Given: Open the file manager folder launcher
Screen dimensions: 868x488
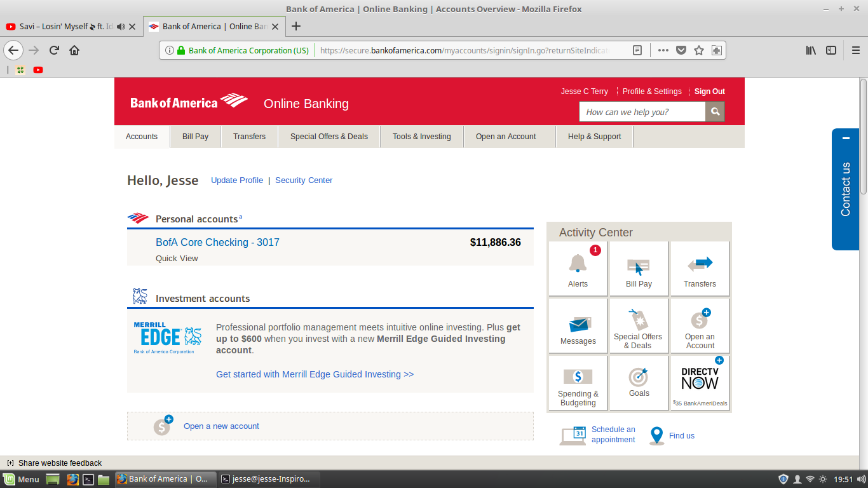Looking at the screenshot, I should coord(104,479).
